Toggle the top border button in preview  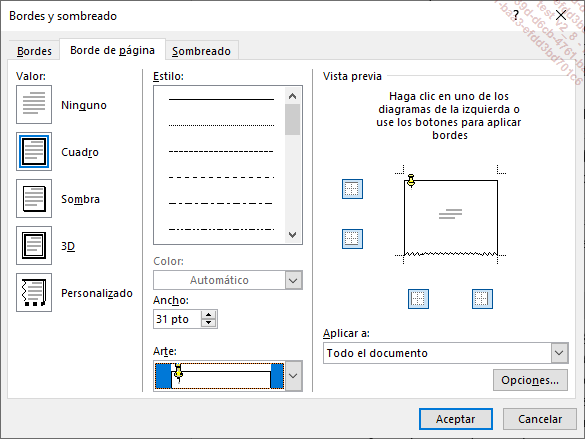point(352,189)
